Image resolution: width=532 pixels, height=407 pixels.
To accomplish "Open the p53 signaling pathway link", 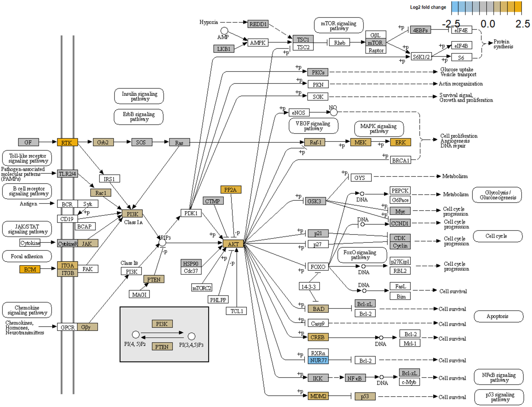I will tap(499, 397).
